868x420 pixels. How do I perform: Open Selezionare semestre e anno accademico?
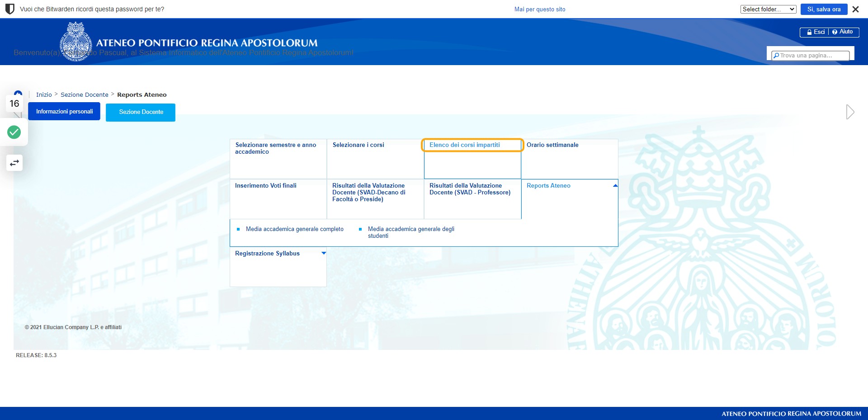pyautogui.click(x=278, y=159)
